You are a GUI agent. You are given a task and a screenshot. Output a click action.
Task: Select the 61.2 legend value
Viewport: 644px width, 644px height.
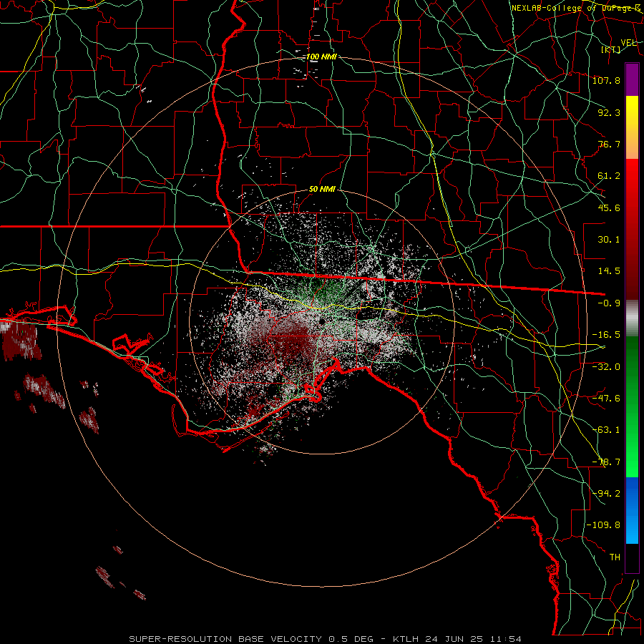(609, 176)
